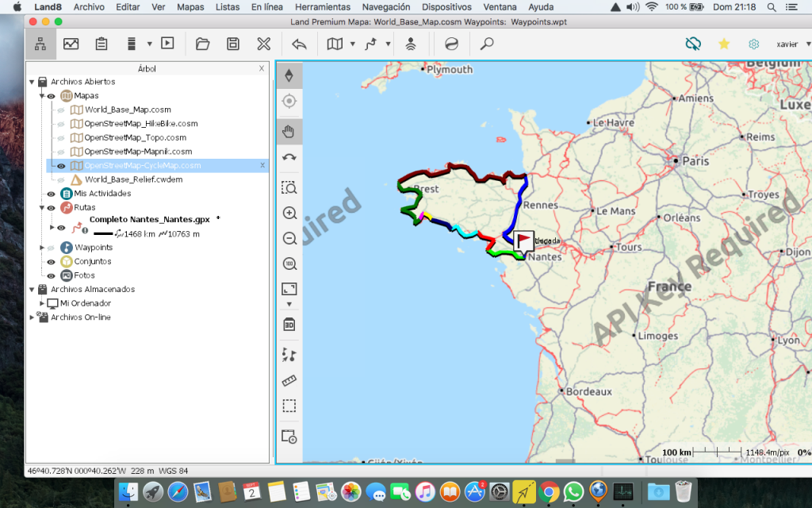Click the zoom in magnifier tool
812x508 pixels.
point(289,214)
